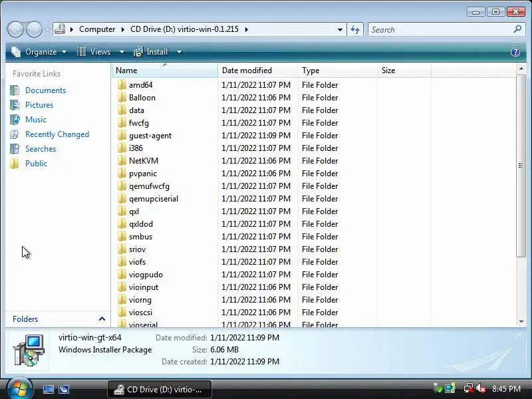Open Public favorite link
The image size is (532, 399).
pyautogui.click(x=36, y=163)
